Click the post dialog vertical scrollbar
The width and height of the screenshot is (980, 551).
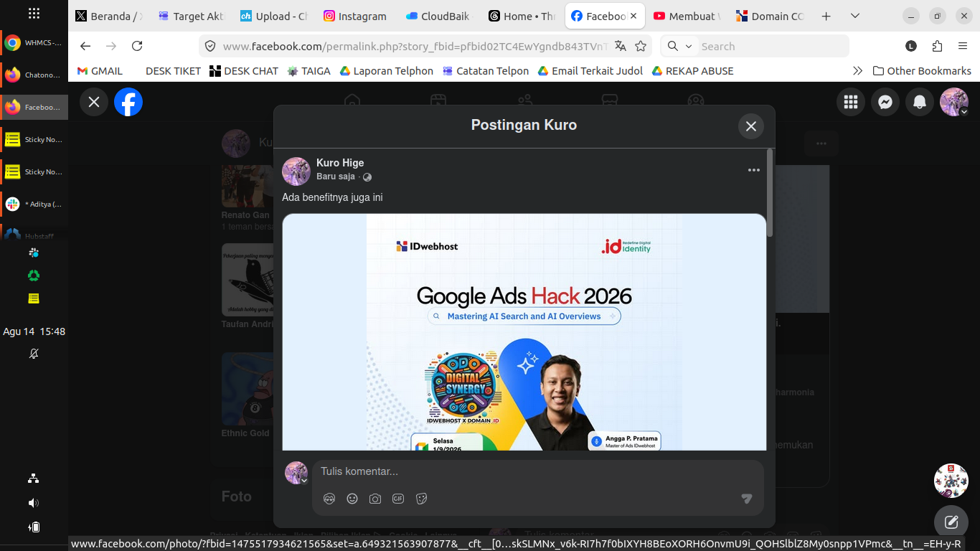coord(771,192)
